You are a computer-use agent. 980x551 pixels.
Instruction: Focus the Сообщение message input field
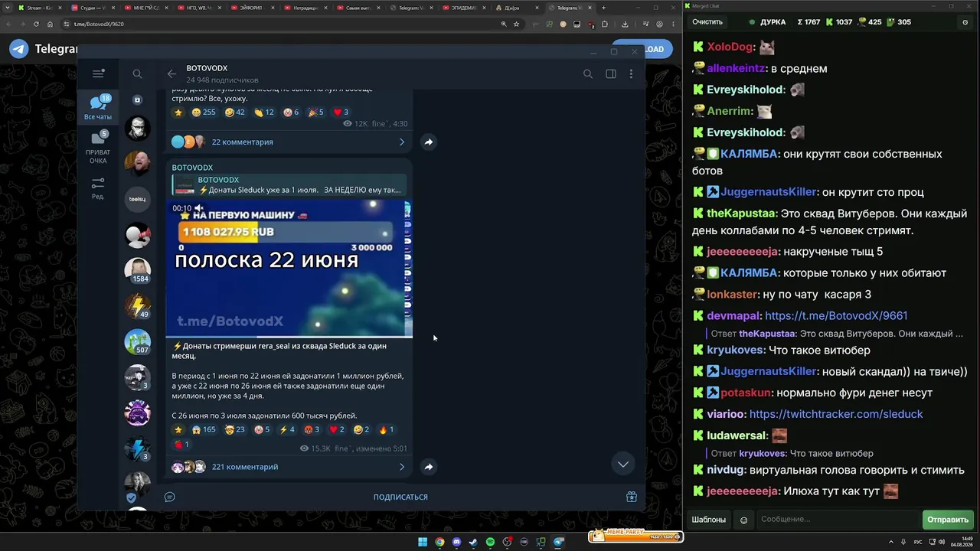pos(838,520)
